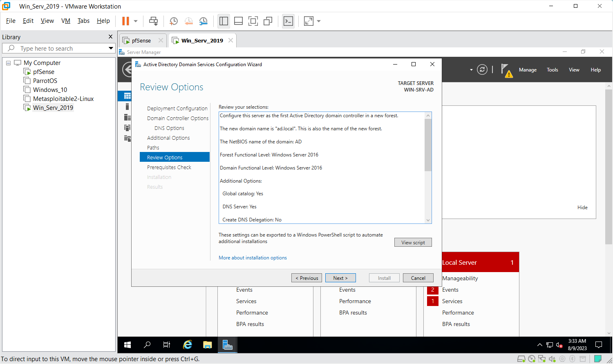Open the guest notification center icon
The width and height of the screenshot is (613, 364).
click(x=599, y=345)
